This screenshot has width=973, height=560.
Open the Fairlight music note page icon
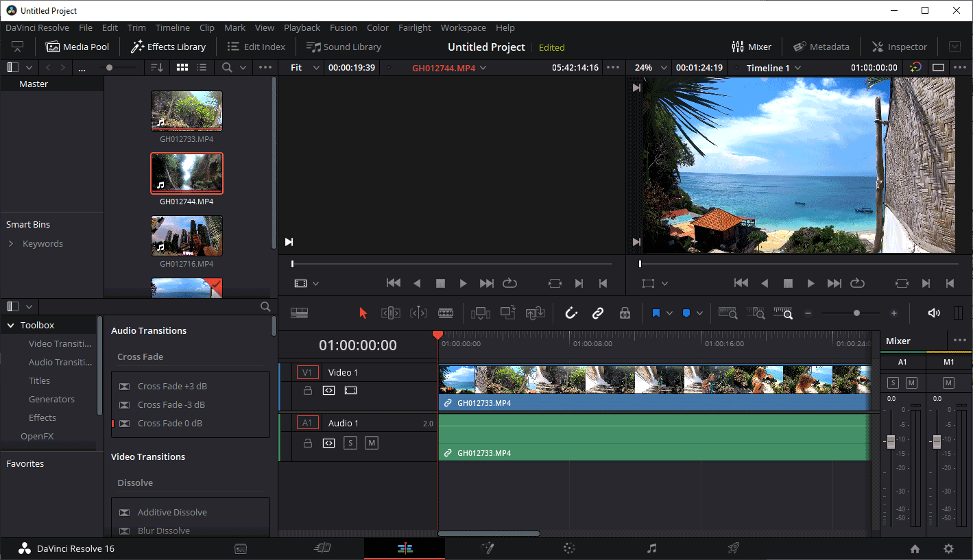[x=652, y=548]
